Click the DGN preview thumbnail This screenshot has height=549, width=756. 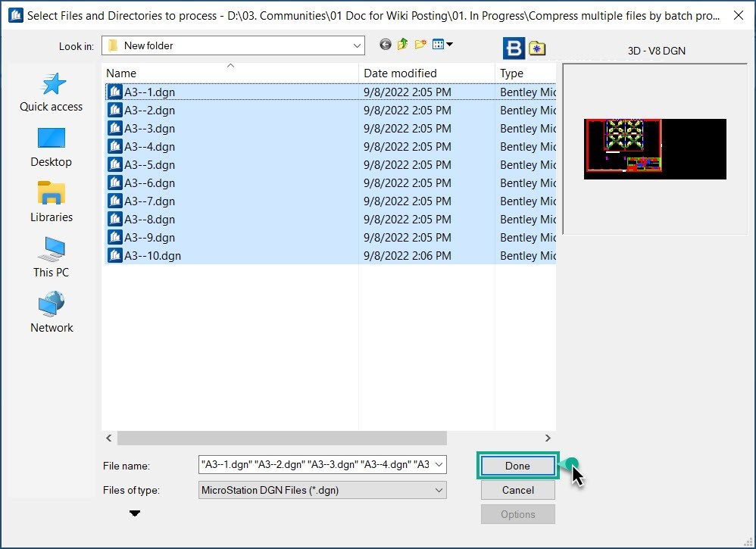click(654, 149)
